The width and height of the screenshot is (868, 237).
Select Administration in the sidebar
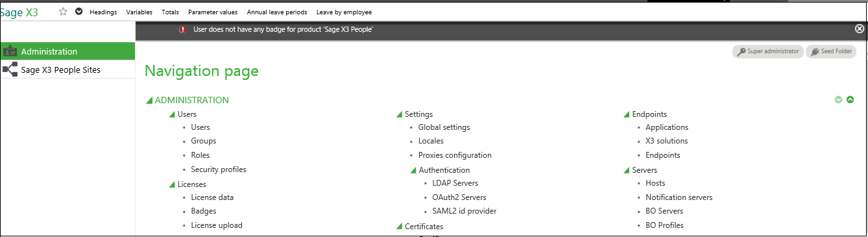click(67, 51)
